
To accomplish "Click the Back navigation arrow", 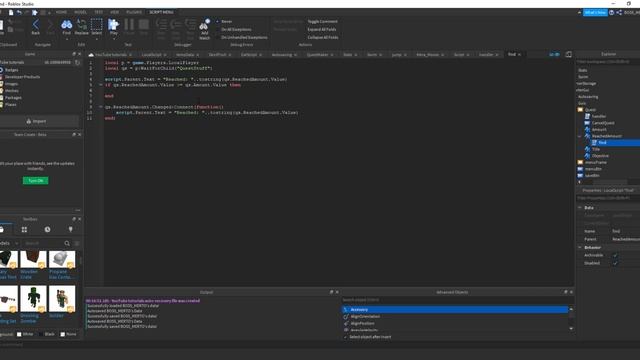I will point(36,25).
